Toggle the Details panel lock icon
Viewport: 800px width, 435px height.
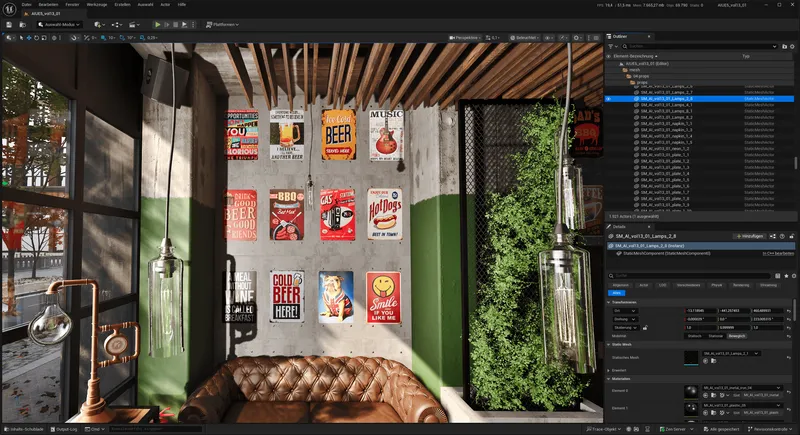click(x=792, y=237)
